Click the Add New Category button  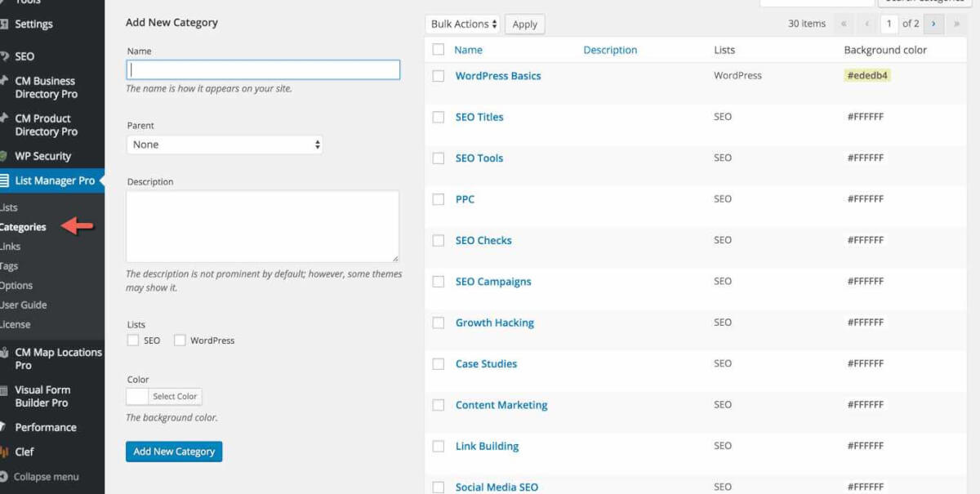(x=174, y=452)
